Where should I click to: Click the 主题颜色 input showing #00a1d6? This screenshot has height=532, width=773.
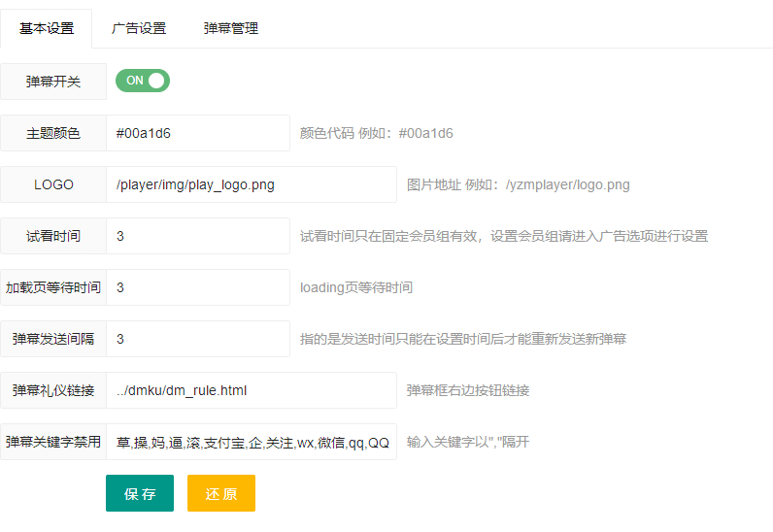(198, 133)
